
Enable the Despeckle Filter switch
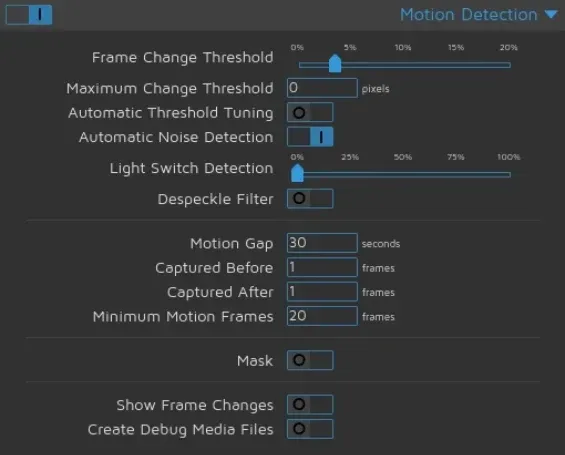pos(310,198)
